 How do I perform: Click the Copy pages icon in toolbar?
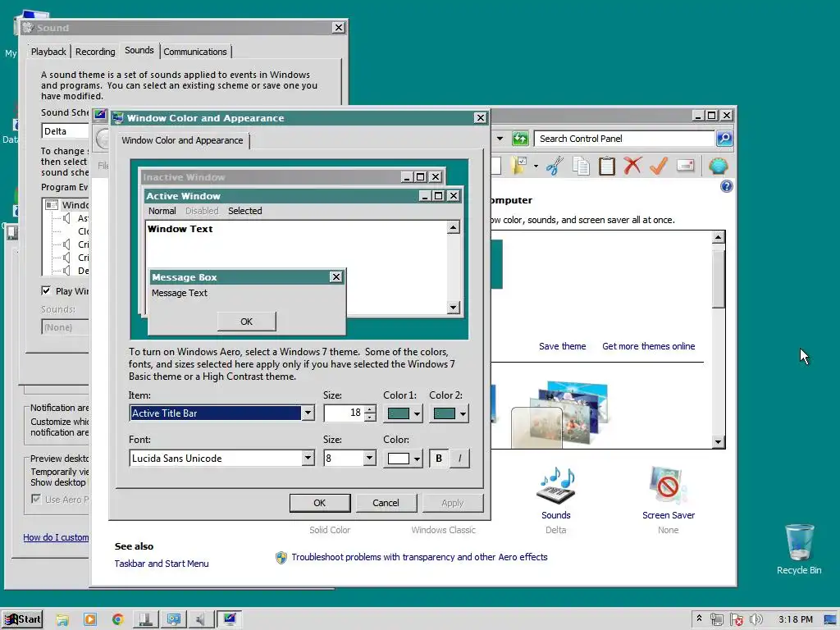coord(581,166)
